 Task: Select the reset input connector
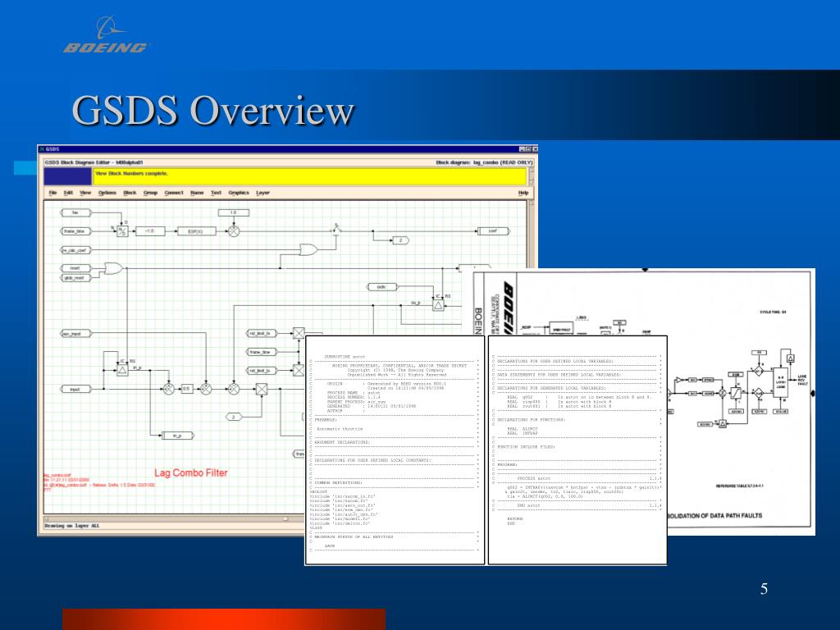click(75, 268)
